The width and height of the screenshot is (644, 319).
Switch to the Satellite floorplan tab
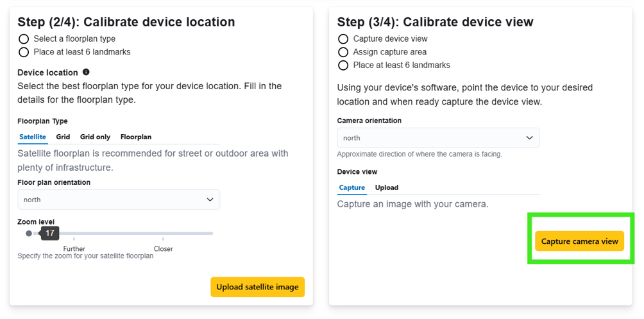[33, 137]
